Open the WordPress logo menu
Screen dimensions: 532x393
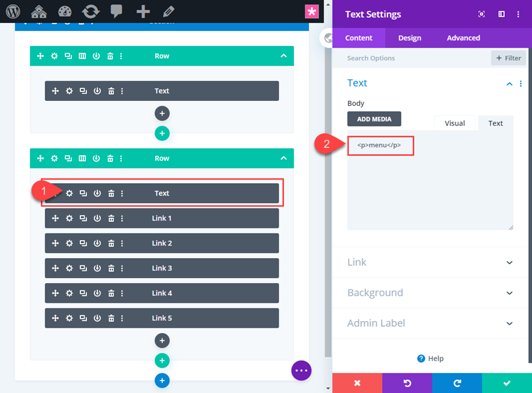coord(13,11)
